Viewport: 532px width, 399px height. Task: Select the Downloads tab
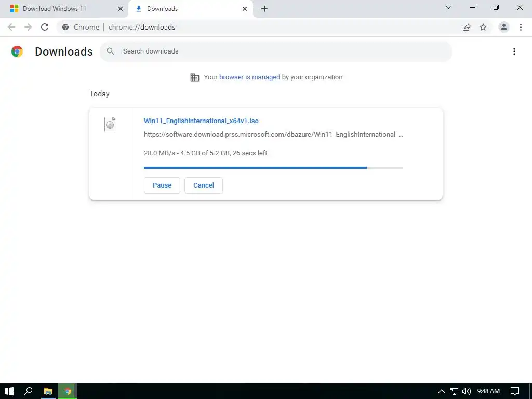(191, 9)
